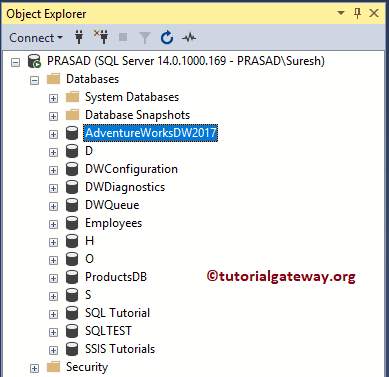Expand the S database node

tap(53, 296)
